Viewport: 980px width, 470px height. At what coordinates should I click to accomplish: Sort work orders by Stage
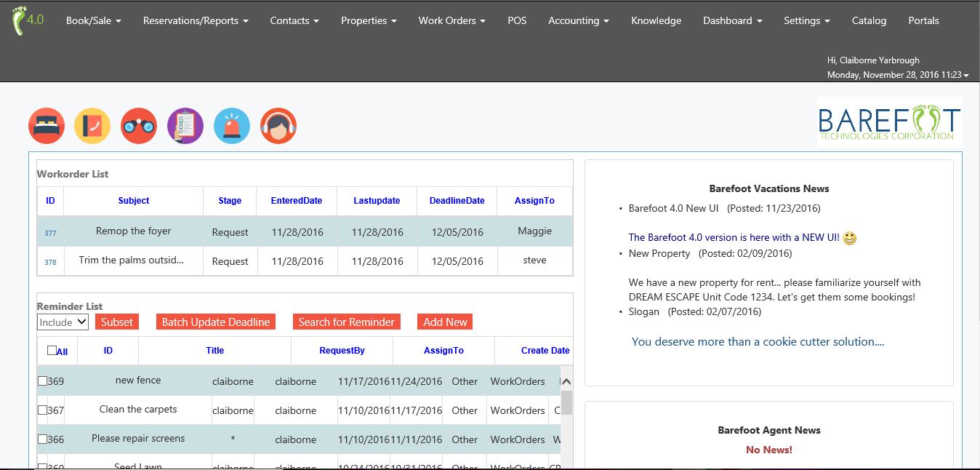coord(230,201)
